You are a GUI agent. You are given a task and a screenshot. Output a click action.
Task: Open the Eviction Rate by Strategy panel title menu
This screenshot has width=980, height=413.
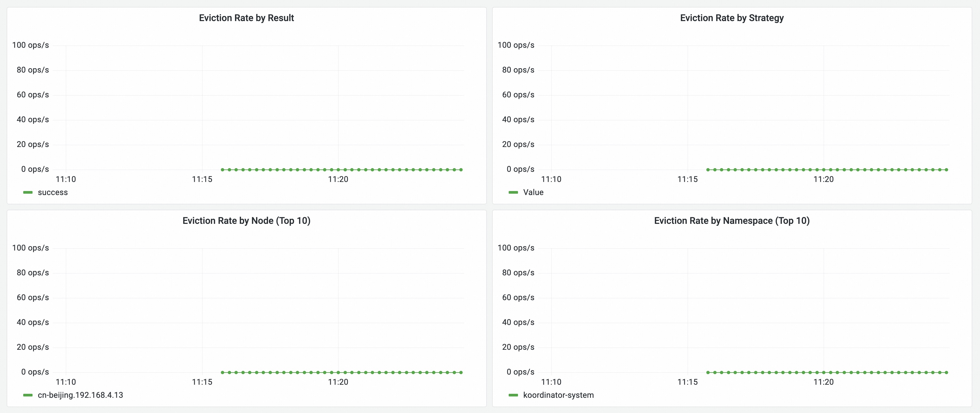(x=732, y=18)
